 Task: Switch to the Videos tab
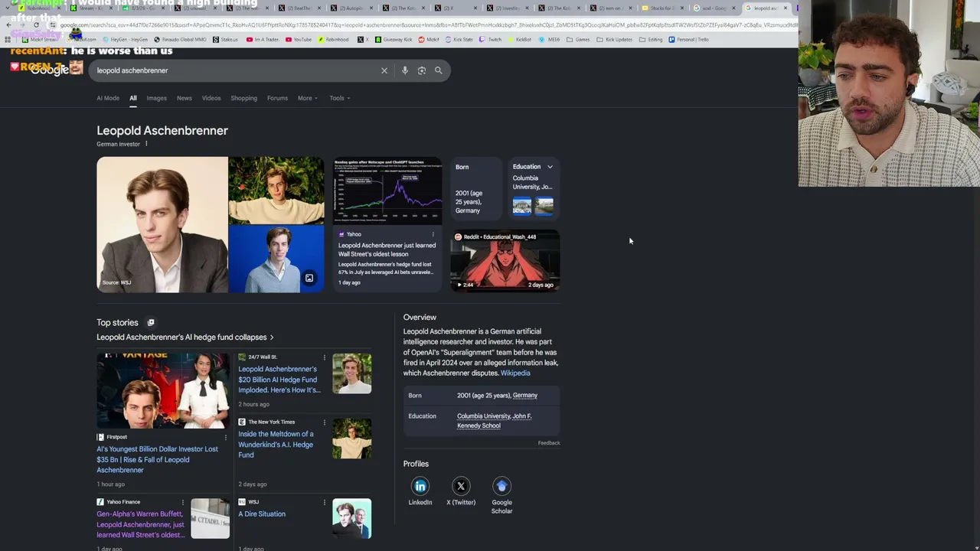211,98
